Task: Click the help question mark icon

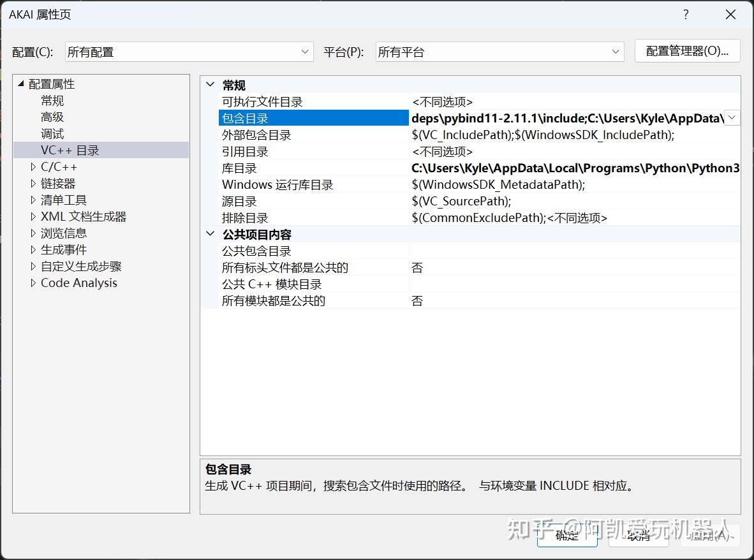Action: click(x=686, y=14)
